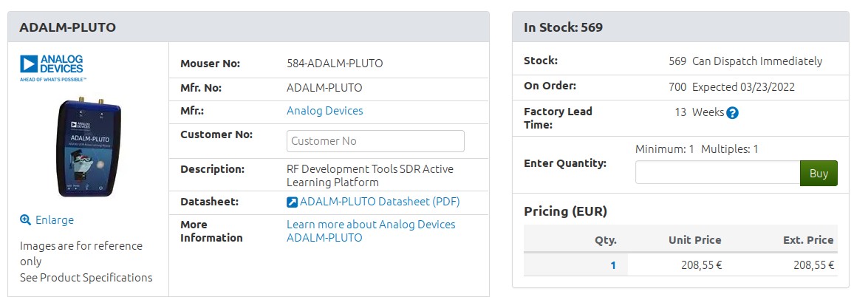Screen dimensions: 868x297
Task: Click the magnifier Enlarge icon
Action: point(25,220)
